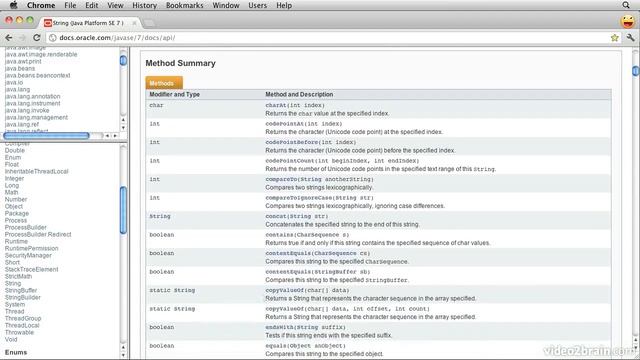Select java.lang.invoke package link
640x360 pixels.
click(x=27, y=110)
